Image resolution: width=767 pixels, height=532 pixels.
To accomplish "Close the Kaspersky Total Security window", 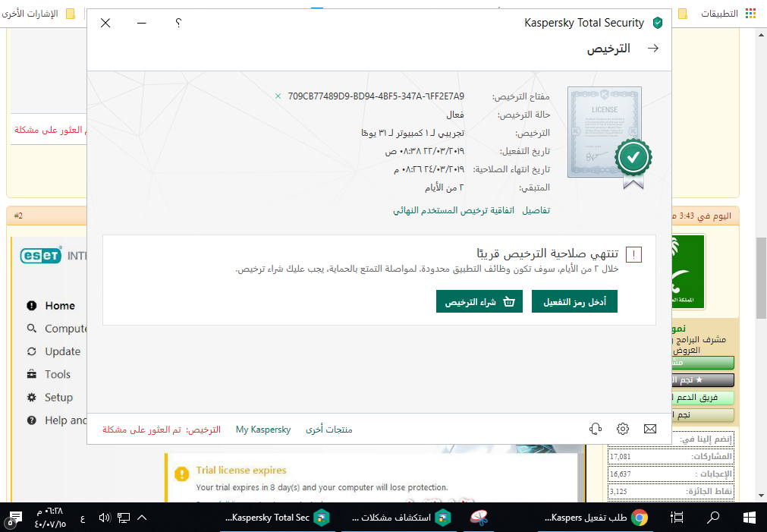I will 105,23.
